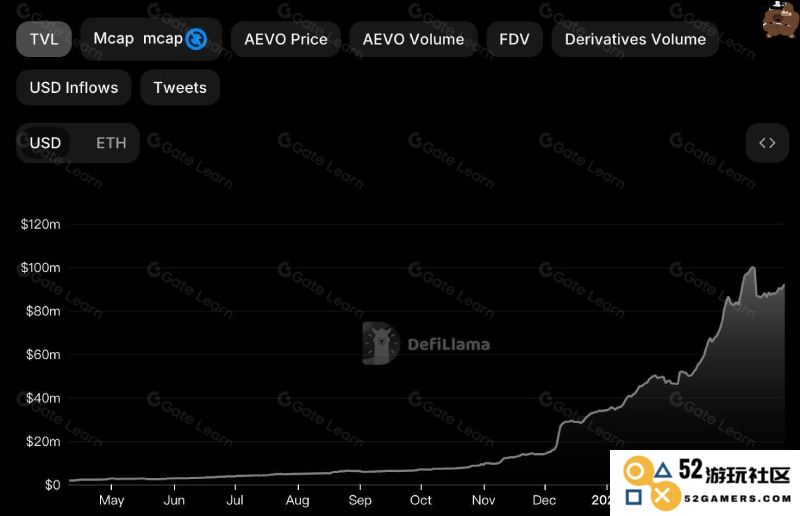Screen dimensions: 800x516
Task: Click the Dec marker on time axis
Action: point(544,500)
